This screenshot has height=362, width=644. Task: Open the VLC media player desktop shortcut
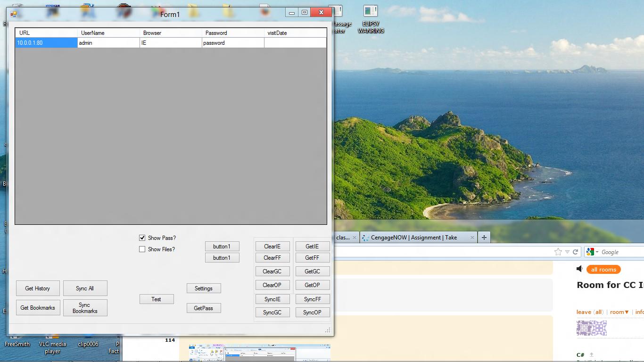(x=52, y=345)
